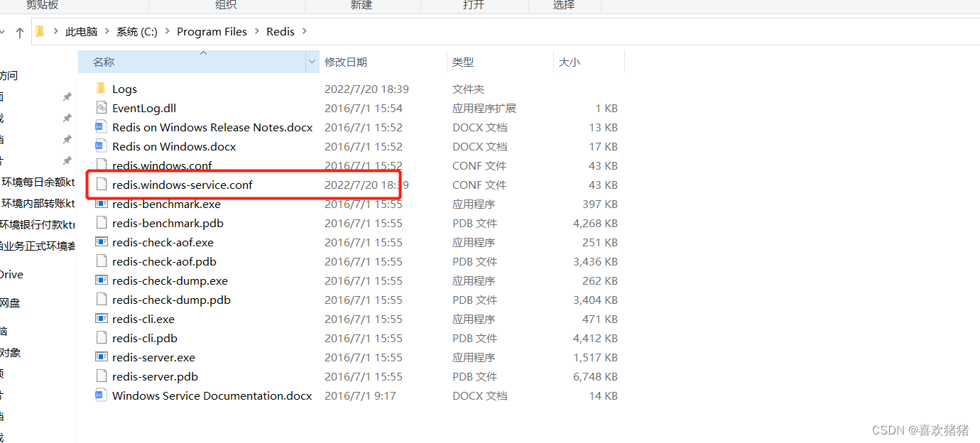Select the redis-benchmark.pdb file icon
Image resolution: width=980 pixels, height=443 pixels.
point(101,223)
